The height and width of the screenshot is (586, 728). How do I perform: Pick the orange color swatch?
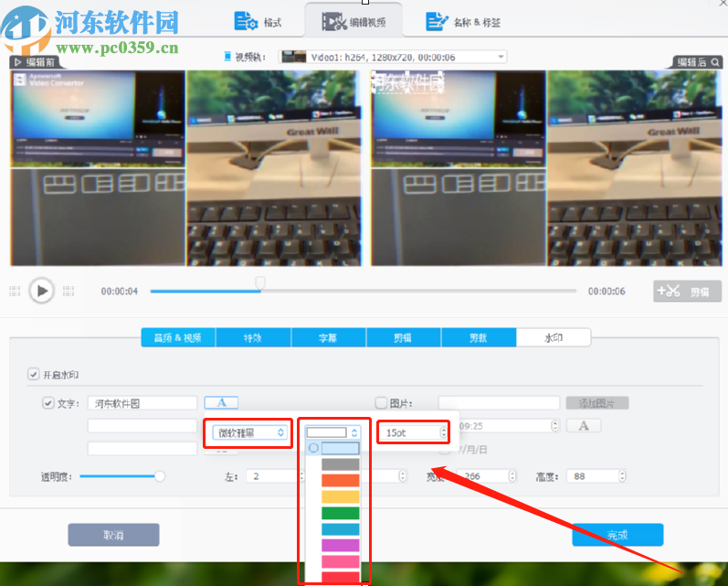click(341, 481)
